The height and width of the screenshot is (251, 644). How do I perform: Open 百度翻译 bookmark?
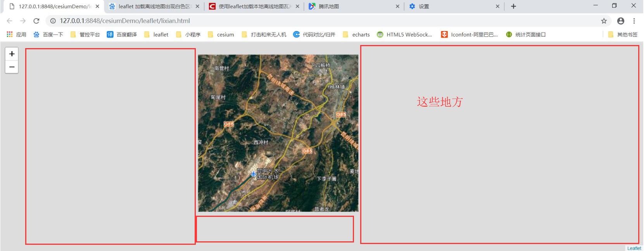click(x=122, y=35)
